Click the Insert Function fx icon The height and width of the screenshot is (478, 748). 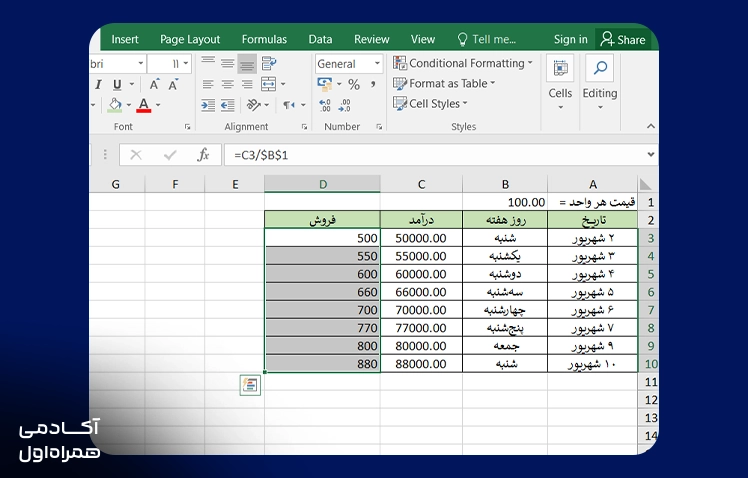(x=203, y=155)
